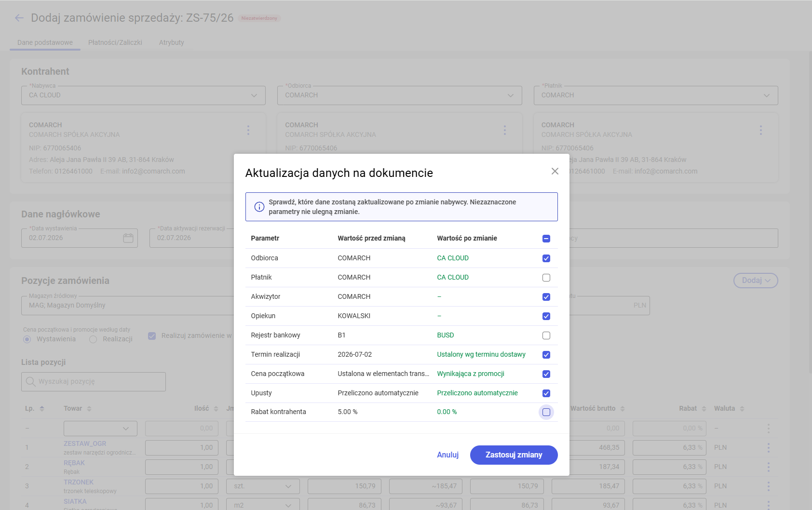Click the Niezatwierdzony status badge

[259, 18]
